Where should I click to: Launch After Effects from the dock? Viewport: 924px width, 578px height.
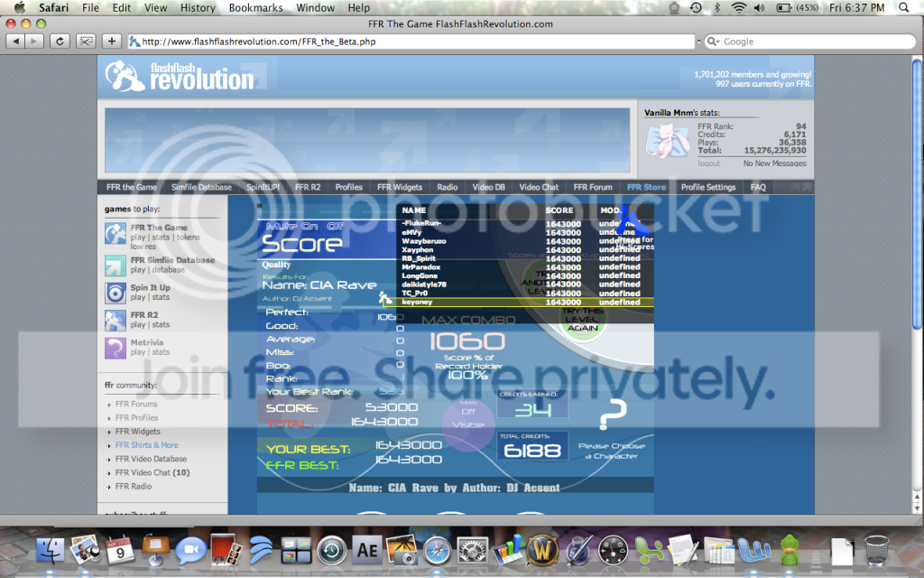coord(366,549)
